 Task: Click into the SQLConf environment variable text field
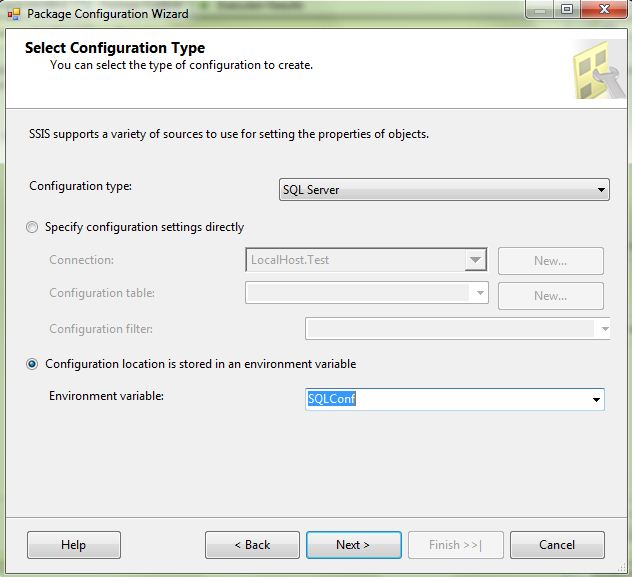pyautogui.click(x=440, y=400)
